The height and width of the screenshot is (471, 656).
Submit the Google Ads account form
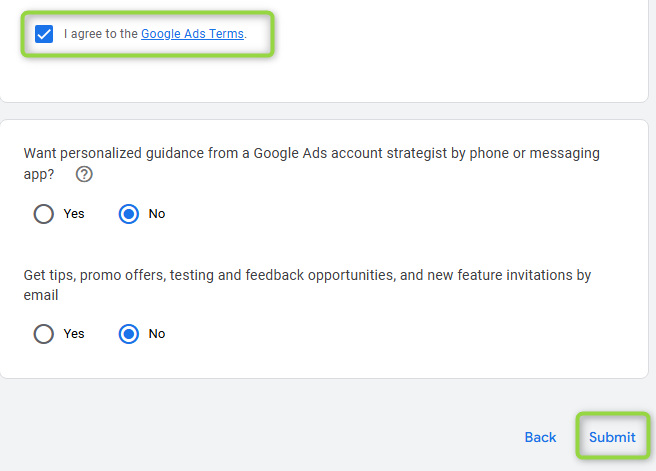tap(612, 437)
